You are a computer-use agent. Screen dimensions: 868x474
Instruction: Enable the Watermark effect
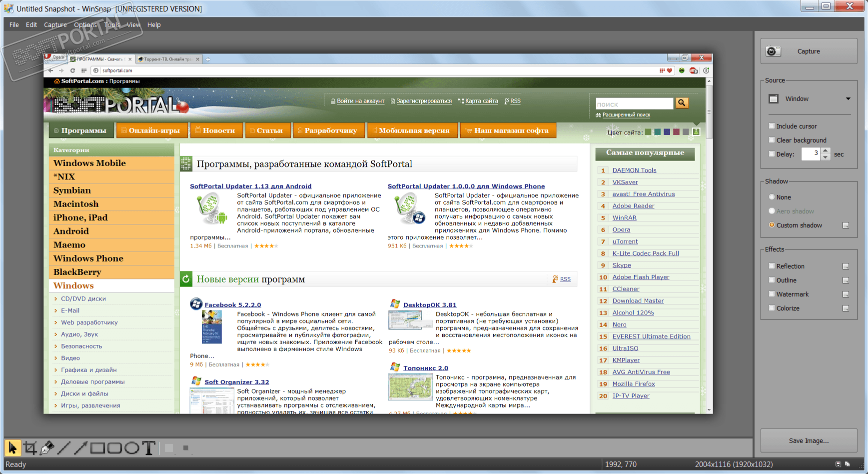pos(772,294)
